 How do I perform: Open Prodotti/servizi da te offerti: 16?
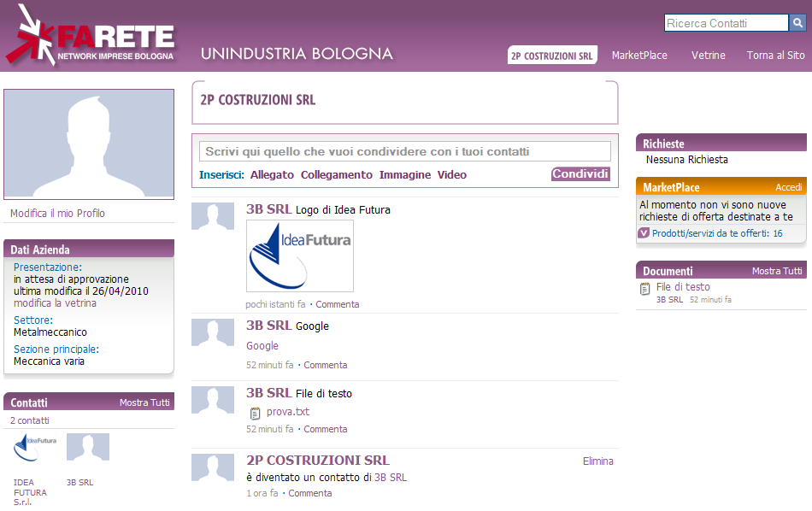pos(717,233)
